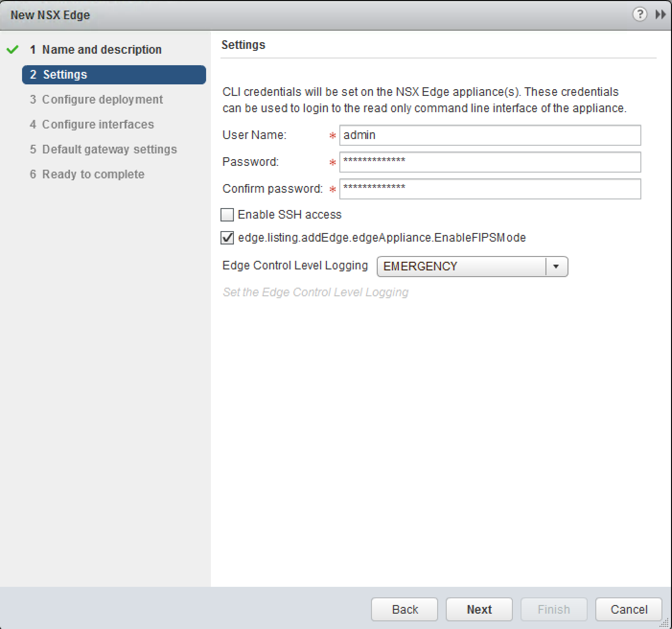Select step 6 Ready to complete

(x=87, y=174)
